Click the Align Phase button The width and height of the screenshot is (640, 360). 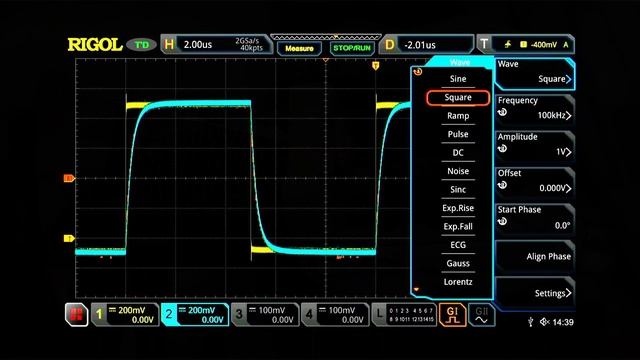(x=535, y=256)
